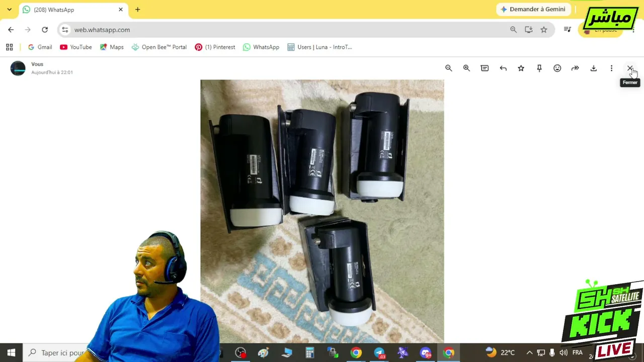Forward this photo to another chat
Image resolution: width=644 pixels, height=362 pixels.
575,68
